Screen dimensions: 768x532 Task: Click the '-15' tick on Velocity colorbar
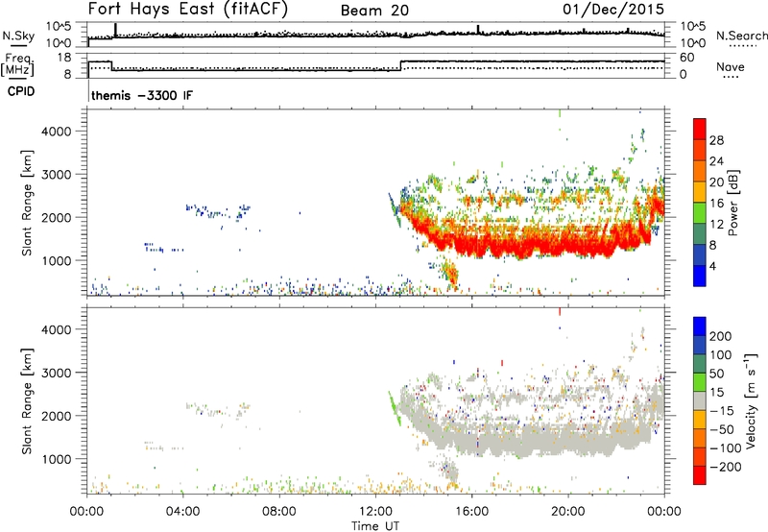coord(722,411)
